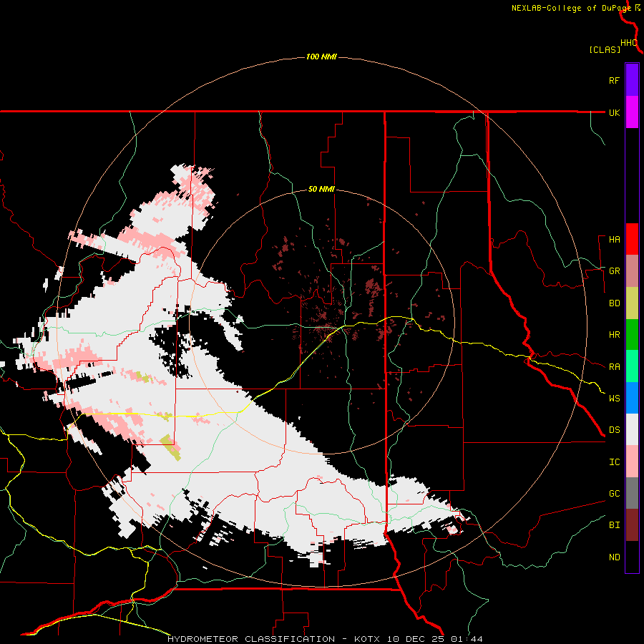Click the HA red legend color swatch
644x644 pixels.
pos(632,239)
